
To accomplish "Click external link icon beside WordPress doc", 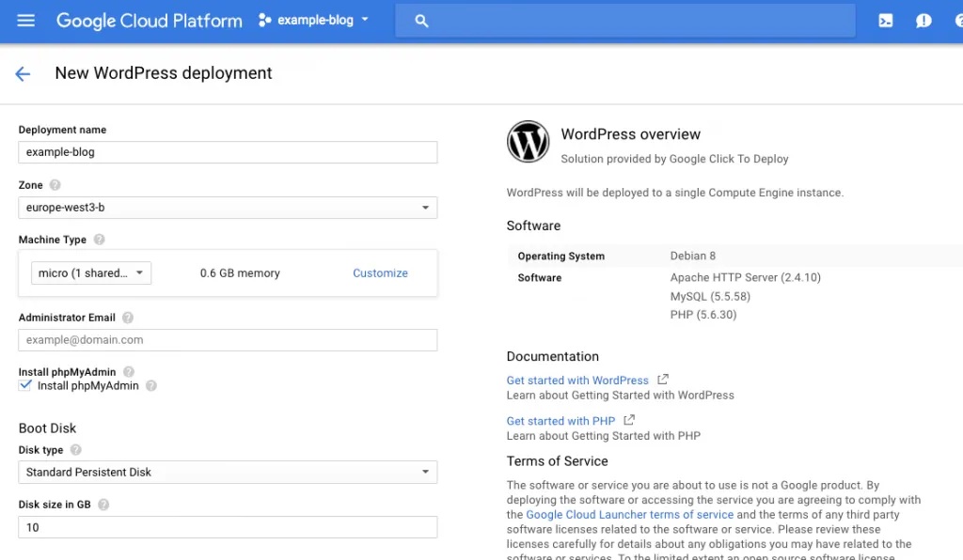I will click(663, 379).
